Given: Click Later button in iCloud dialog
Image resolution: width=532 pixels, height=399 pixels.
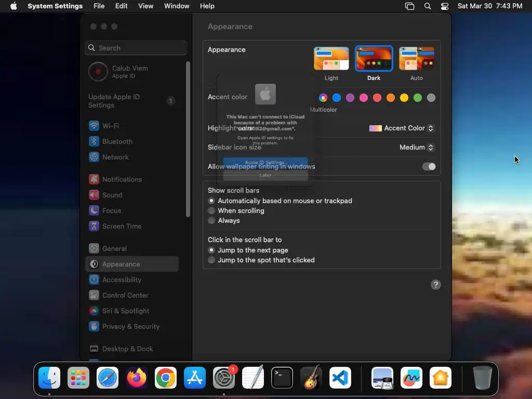Looking at the screenshot, I should [x=265, y=175].
